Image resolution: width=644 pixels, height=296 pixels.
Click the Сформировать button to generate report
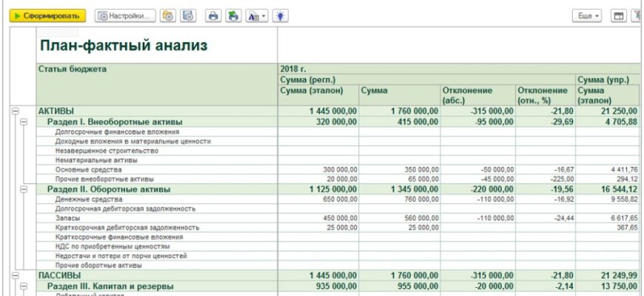[48, 15]
